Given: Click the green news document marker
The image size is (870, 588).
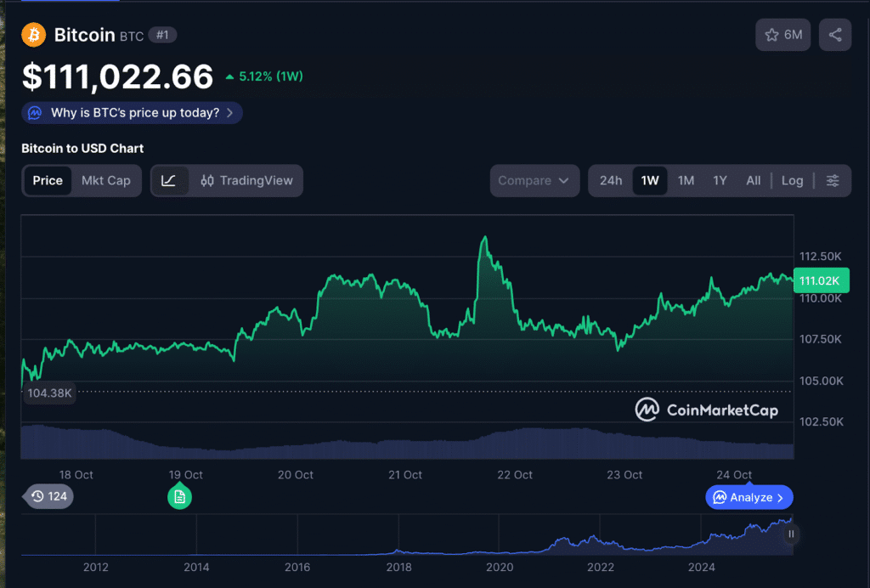Looking at the screenshot, I should (179, 497).
